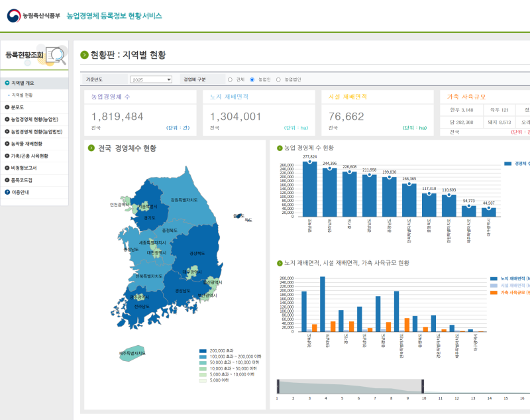
Task: Click the magnifier document icon beside 등록현황조회
Action: [x=56, y=56]
